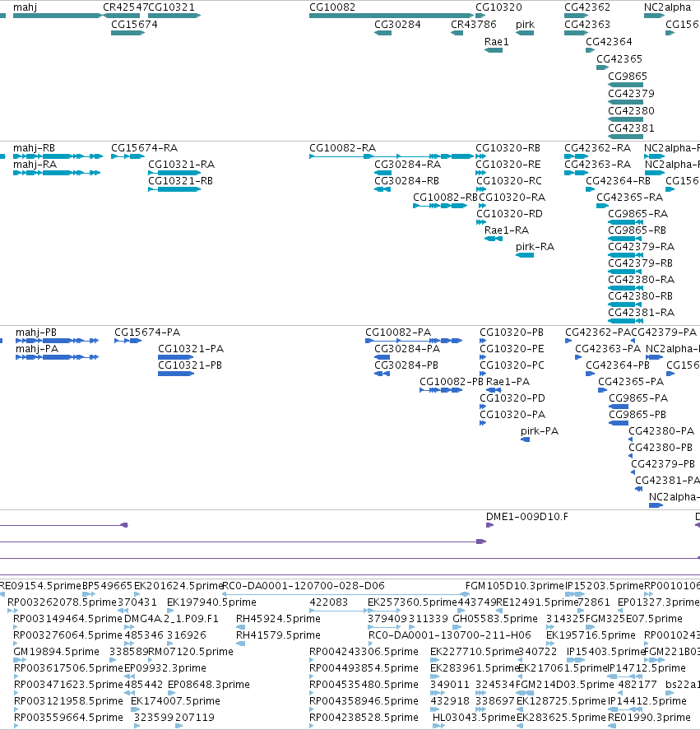Select the Rae1-PA protein feature

(x=494, y=390)
